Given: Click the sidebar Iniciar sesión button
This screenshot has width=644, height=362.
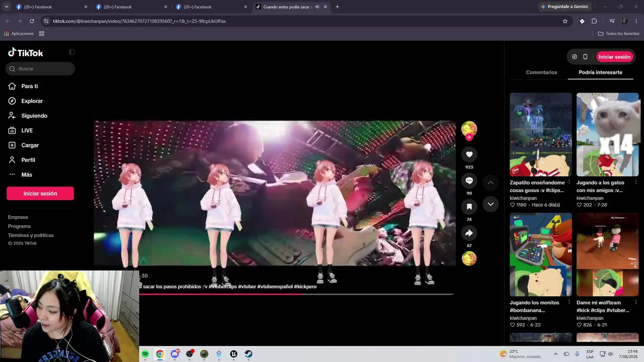Looking at the screenshot, I should [40, 194].
